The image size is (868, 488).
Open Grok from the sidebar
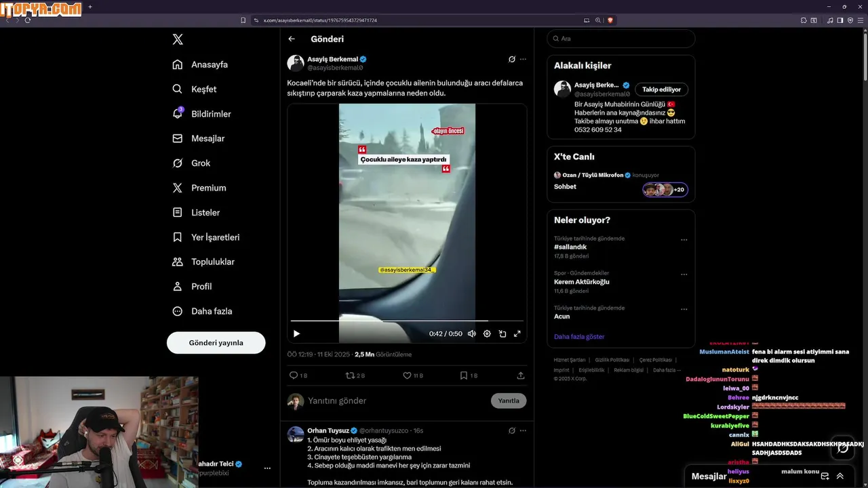pos(191,163)
